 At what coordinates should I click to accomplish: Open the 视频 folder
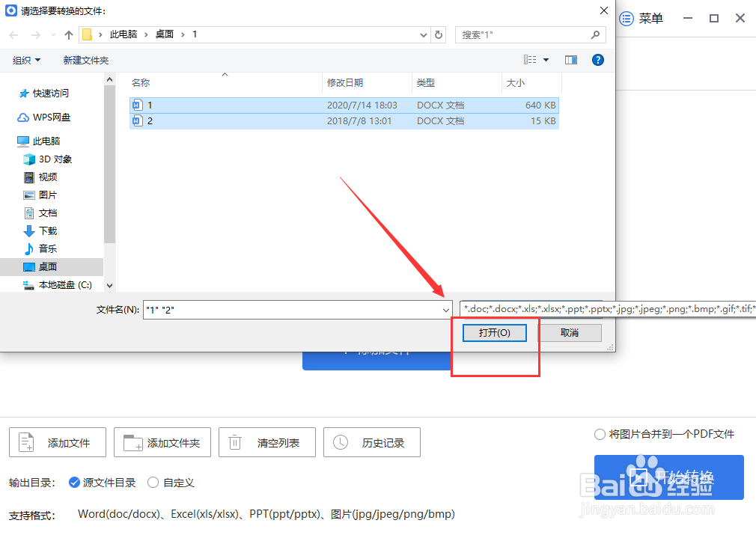pyautogui.click(x=40, y=177)
